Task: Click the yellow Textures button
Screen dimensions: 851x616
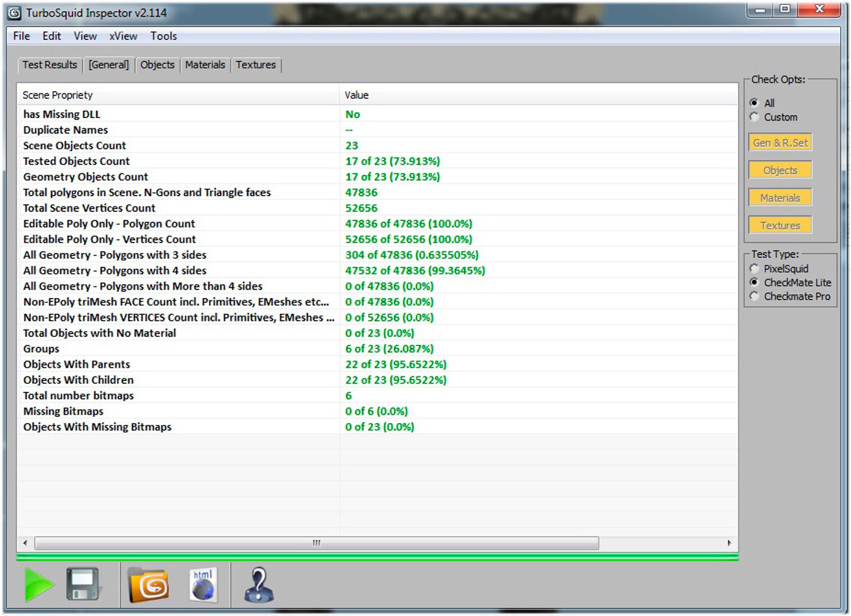Action: 780,225
